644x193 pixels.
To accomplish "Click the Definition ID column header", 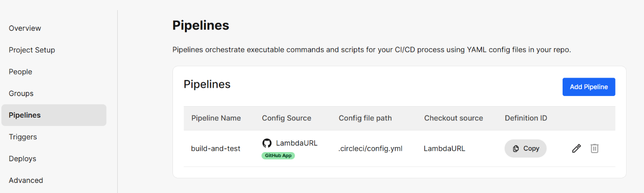I will point(526,118).
